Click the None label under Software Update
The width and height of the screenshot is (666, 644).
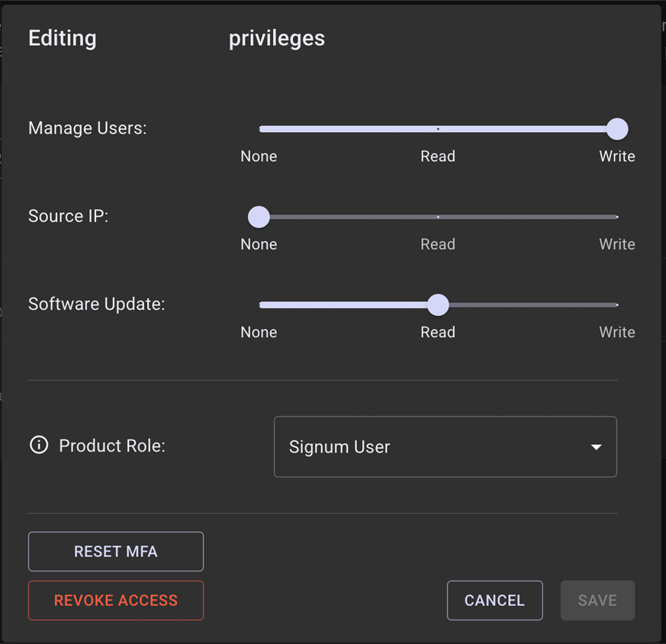pos(259,332)
